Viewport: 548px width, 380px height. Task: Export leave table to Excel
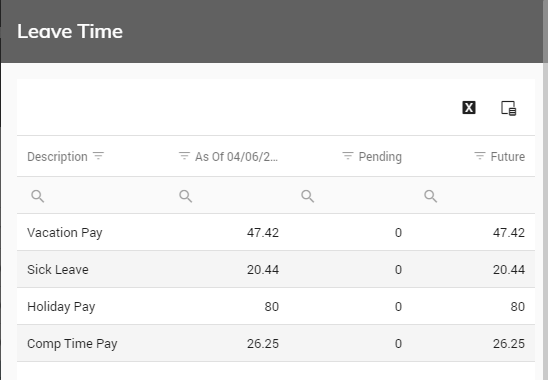[x=469, y=108]
